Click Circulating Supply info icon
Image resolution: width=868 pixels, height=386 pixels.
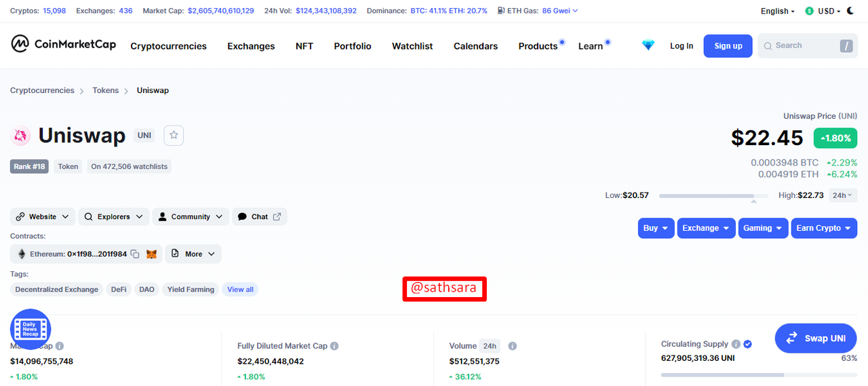coord(735,344)
